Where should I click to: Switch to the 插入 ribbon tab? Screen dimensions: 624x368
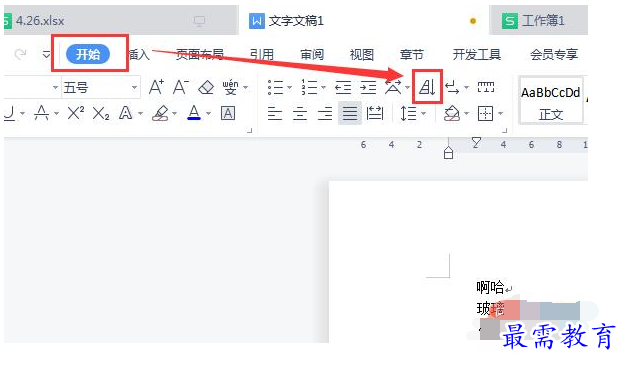pos(139,55)
